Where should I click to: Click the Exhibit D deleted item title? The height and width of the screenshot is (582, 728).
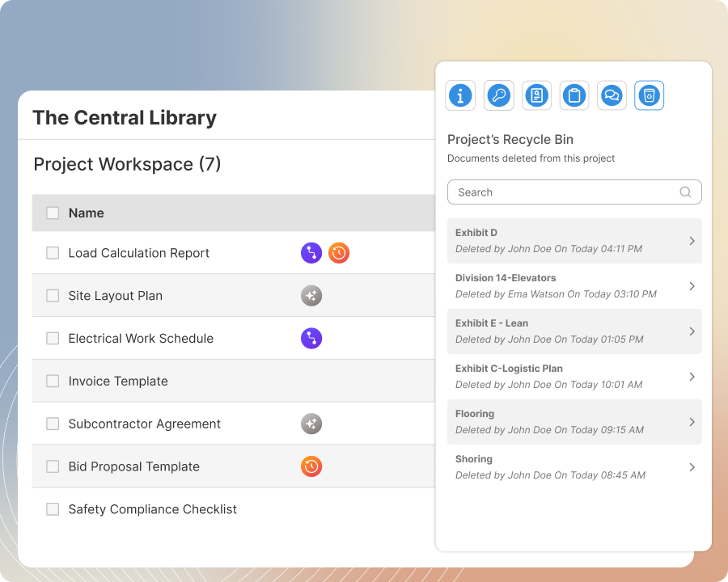(x=476, y=233)
